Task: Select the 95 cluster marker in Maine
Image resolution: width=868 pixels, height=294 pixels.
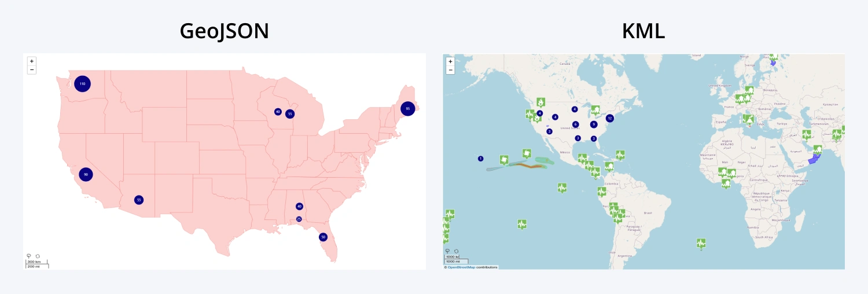Action: point(408,109)
